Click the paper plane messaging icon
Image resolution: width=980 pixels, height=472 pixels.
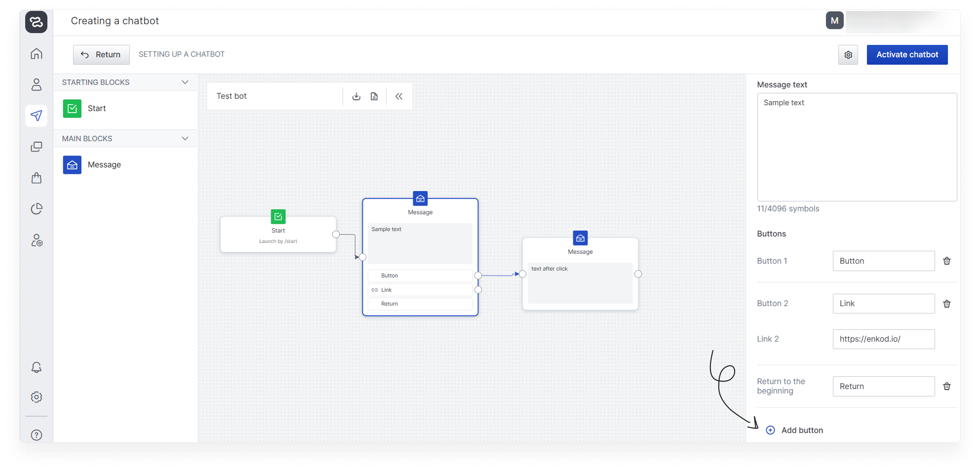[37, 116]
